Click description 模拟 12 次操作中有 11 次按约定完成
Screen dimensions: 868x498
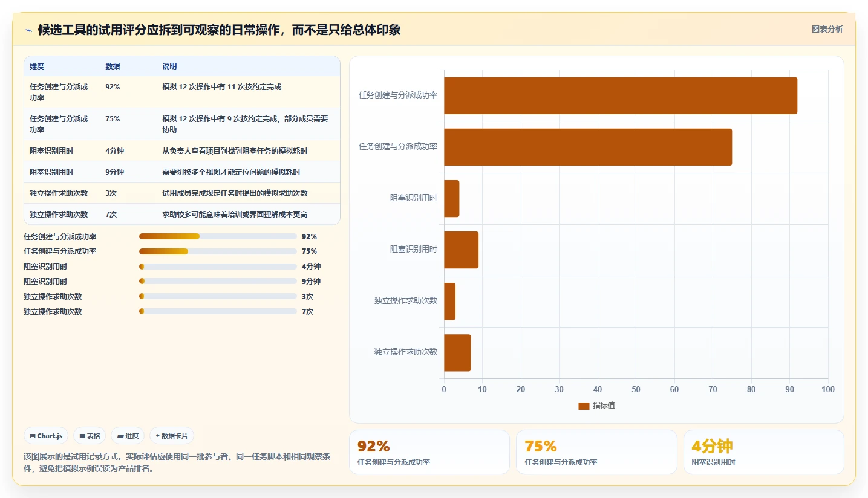pyautogui.click(x=222, y=87)
